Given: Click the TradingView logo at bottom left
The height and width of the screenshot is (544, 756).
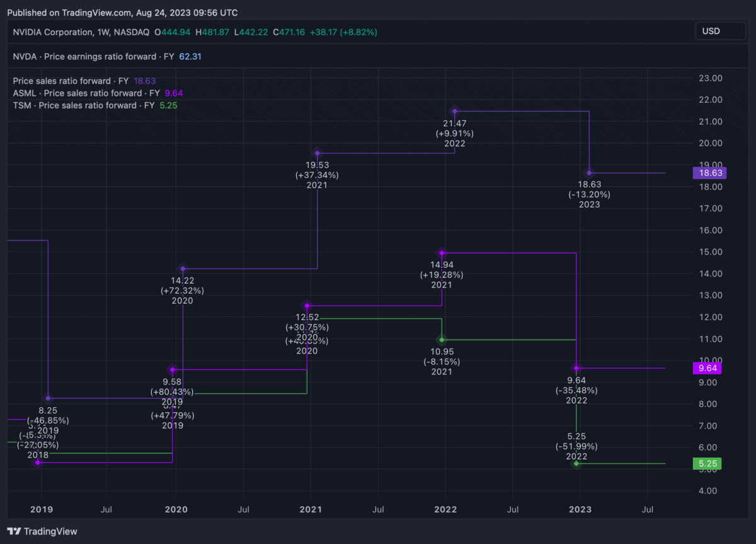Looking at the screenshot, I should pos(42,531).
